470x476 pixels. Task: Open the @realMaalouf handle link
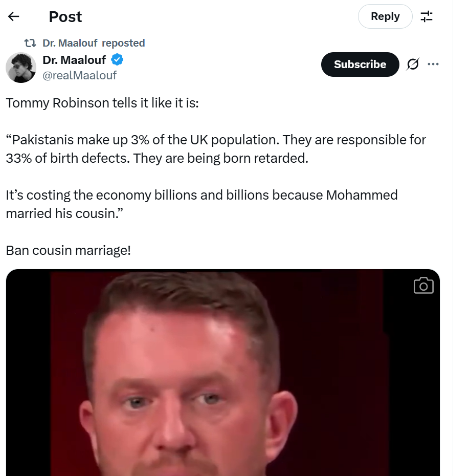click(x=80, y=75)
